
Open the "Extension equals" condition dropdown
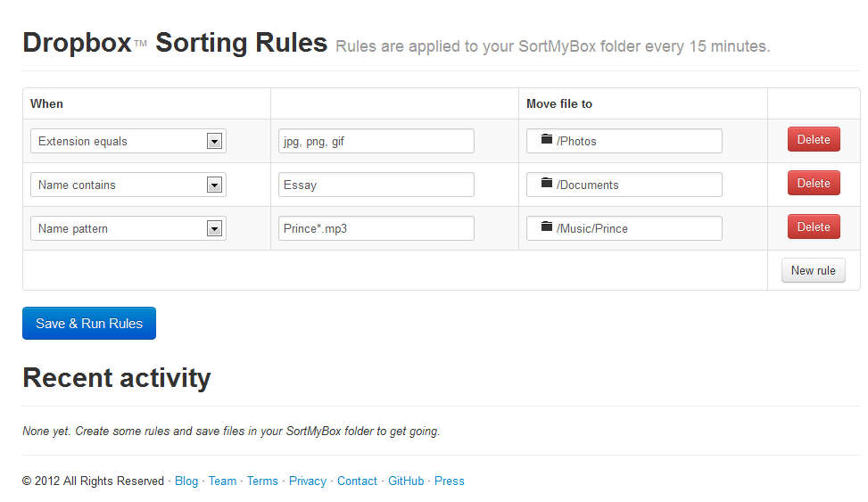tap(128, 141)
